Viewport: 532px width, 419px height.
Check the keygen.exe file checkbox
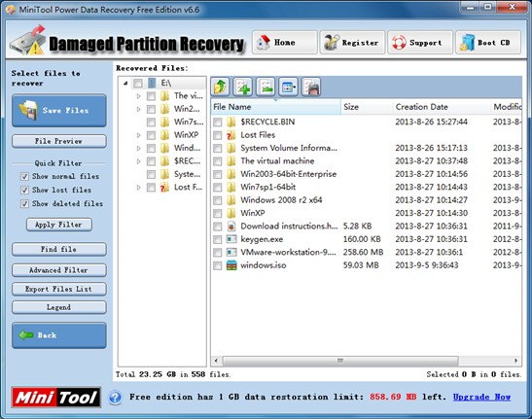tap(218, 239)
